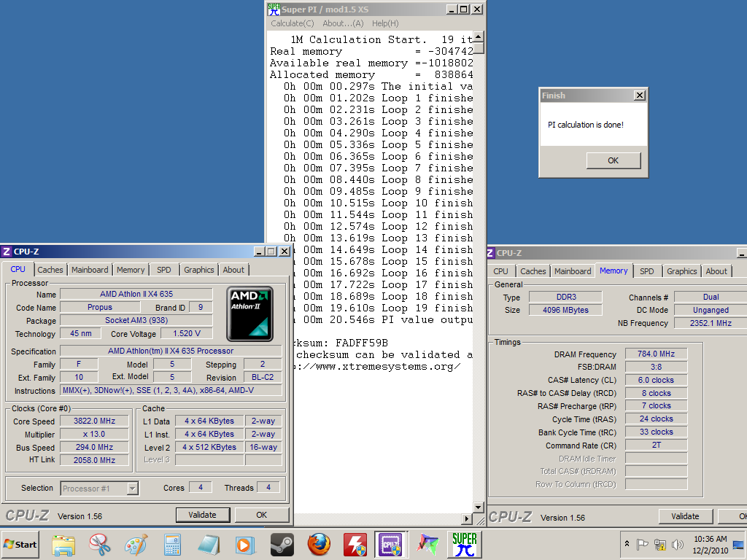This screenshot has height=560, width=747.
Task: Launch Windows Media Player from taskbar
Action: 245,544
